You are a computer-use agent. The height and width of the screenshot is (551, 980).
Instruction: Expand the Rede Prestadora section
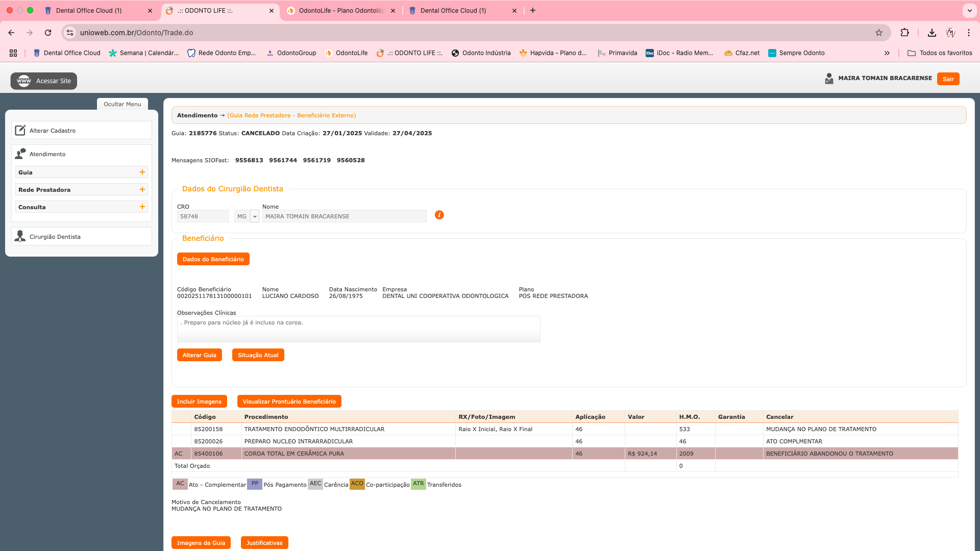142,190
